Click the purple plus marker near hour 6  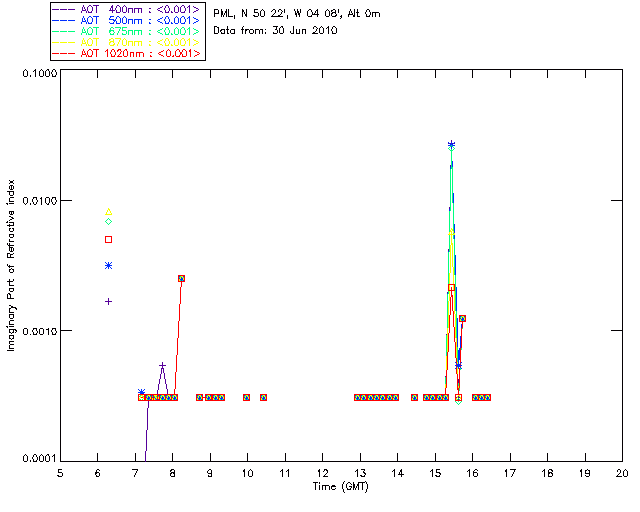point(109,301)
